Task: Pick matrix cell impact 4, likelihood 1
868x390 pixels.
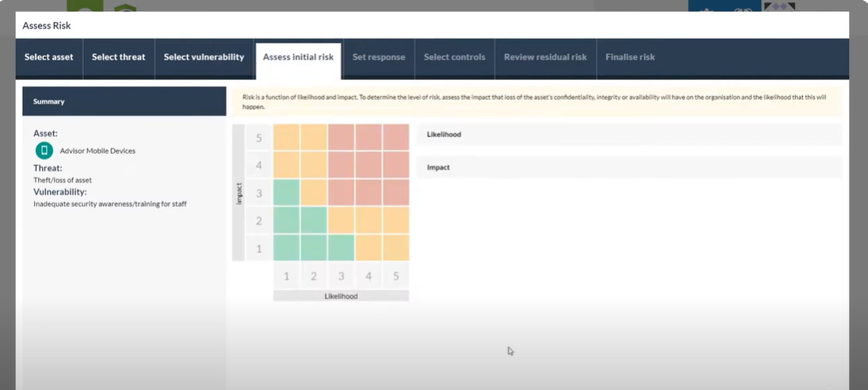Action: (286, 165)
